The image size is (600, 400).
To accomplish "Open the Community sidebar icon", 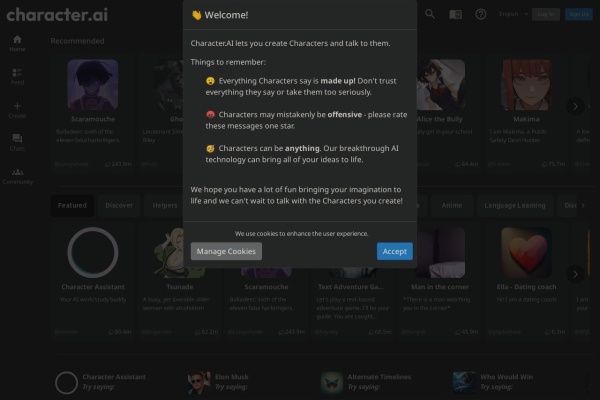I will coord(17,174).
